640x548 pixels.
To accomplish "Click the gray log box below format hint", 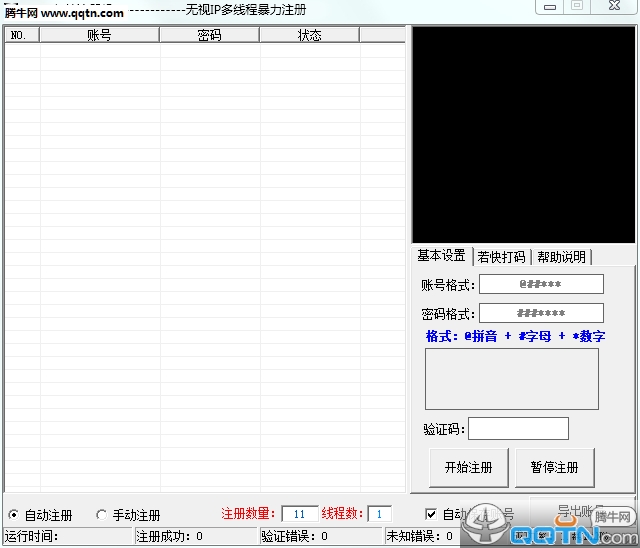I will pos(512,379).
